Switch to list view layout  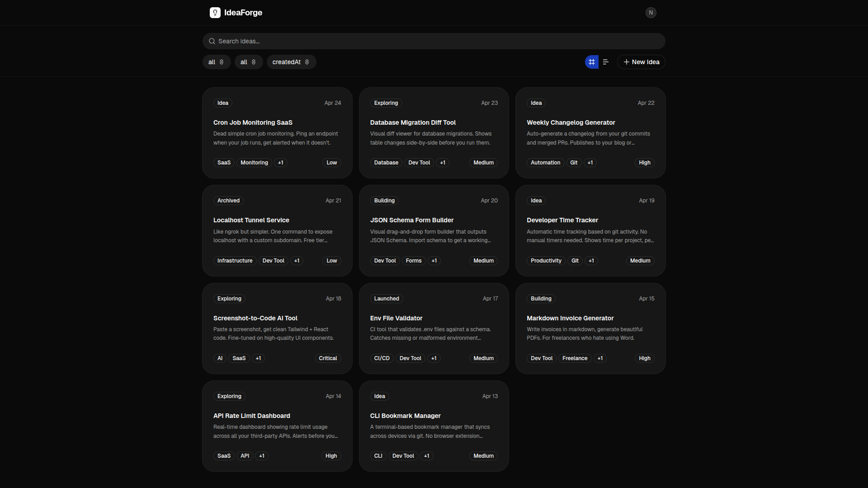[606, 62]
